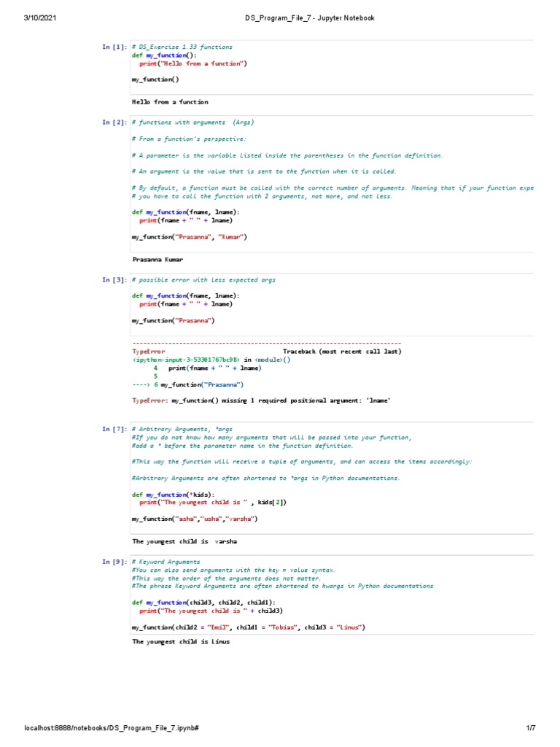Screen dimensions: 560x747
Task: Click the traceback arrow line ----> 6
Action: [x=187, y=384]
